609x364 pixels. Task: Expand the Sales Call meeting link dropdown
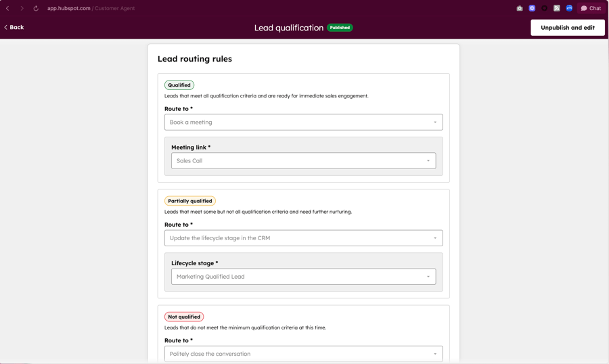click(x=303, y=161)
